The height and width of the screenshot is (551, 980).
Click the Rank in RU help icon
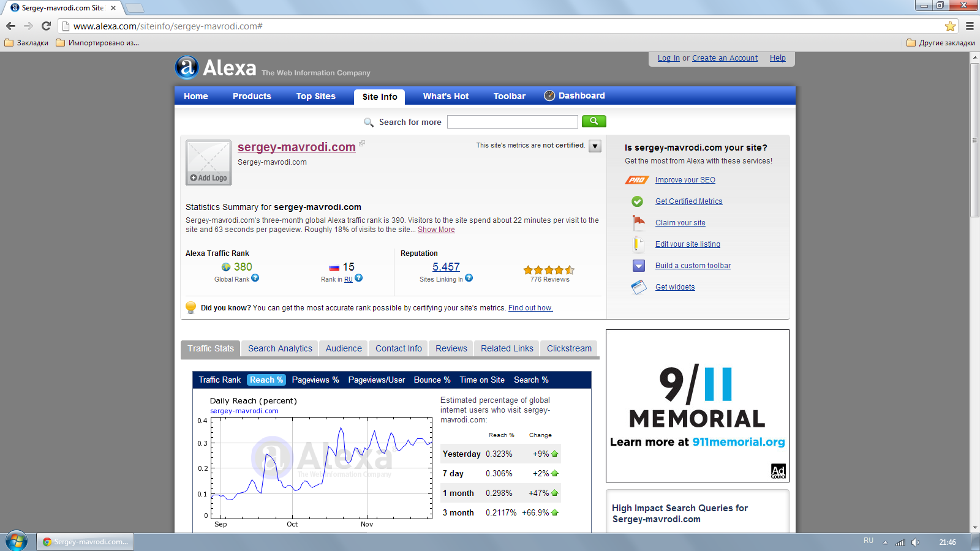(359, 278)
